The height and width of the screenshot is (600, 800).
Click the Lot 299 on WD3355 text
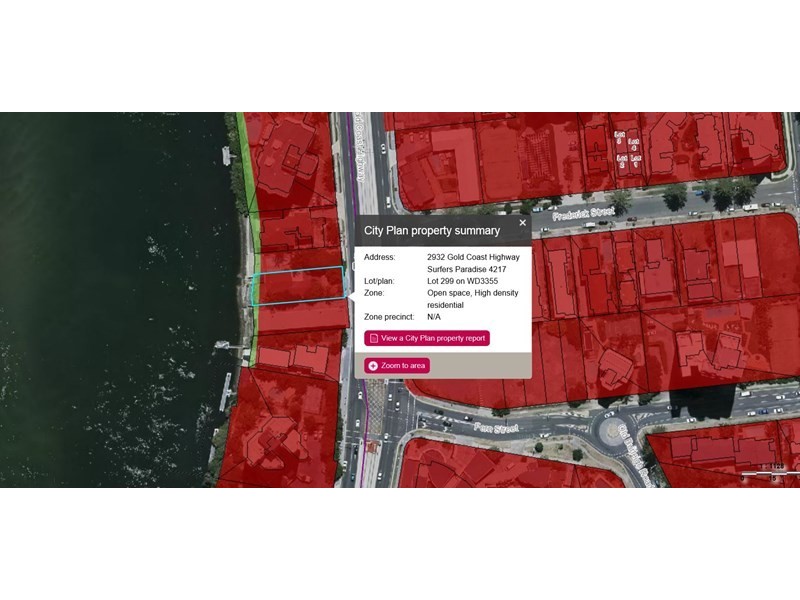point(463,281)
